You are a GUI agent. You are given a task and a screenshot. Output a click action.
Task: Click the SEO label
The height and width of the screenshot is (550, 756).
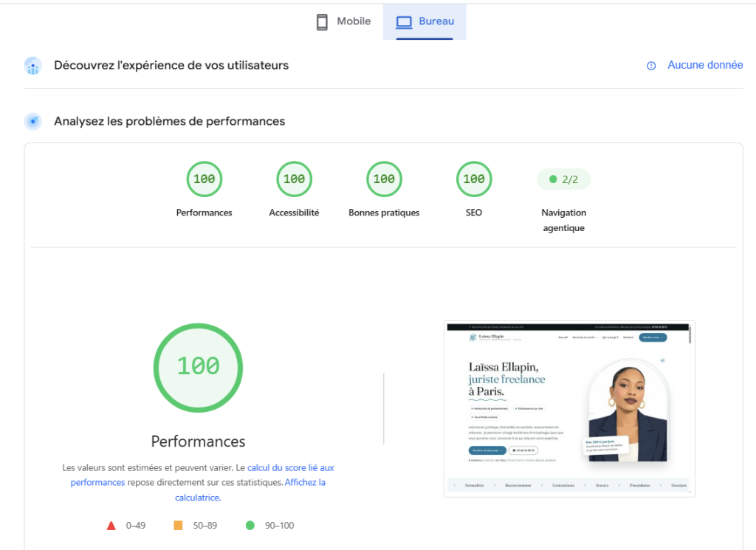point(474,213)
